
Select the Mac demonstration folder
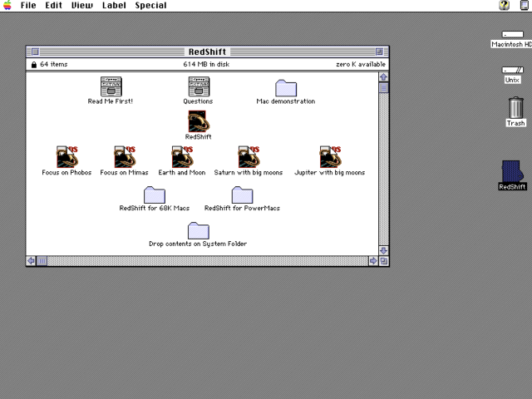[286, 88]
